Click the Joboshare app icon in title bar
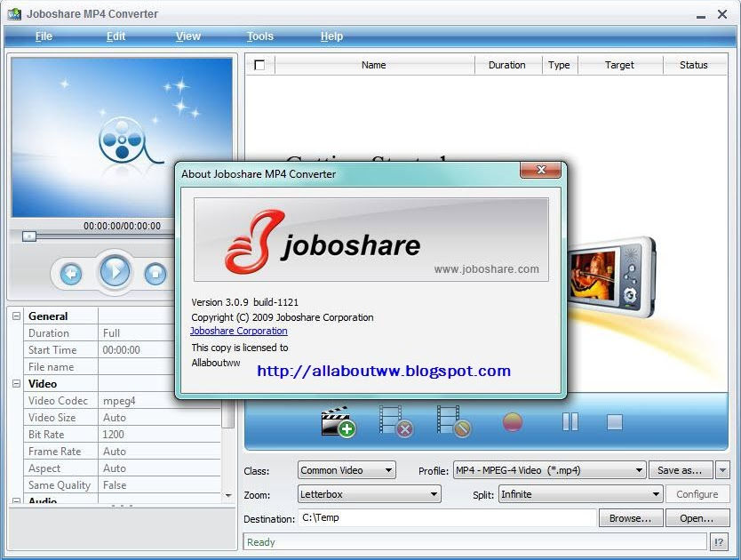Screen dimensions: 741x560 click(x=14, y=13)
